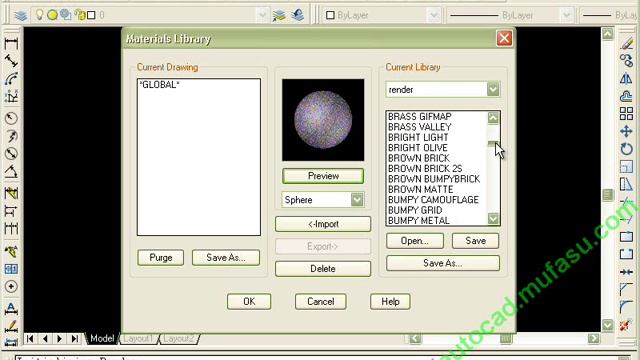Image resolution: width=640 pixels, height=360 pixels.
Task: Select the Explode tool
Action: (x=627, y=325)
